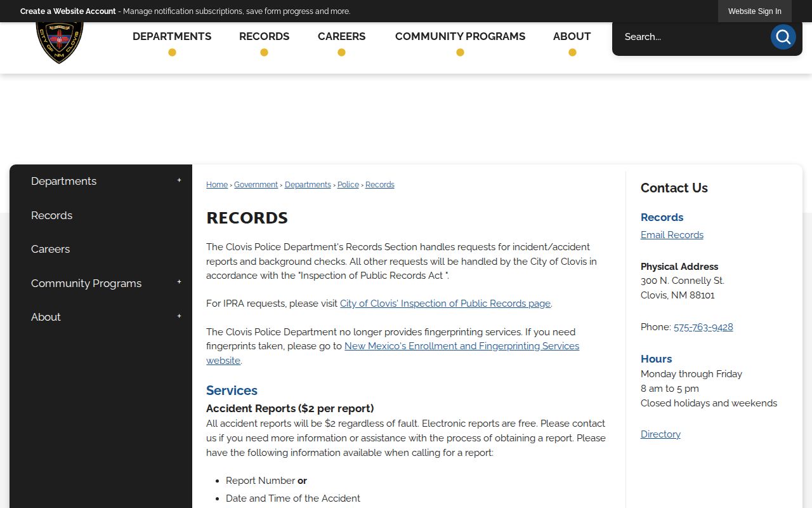Expand the Community Programs sidebar submenu arrow

(179, 283)
